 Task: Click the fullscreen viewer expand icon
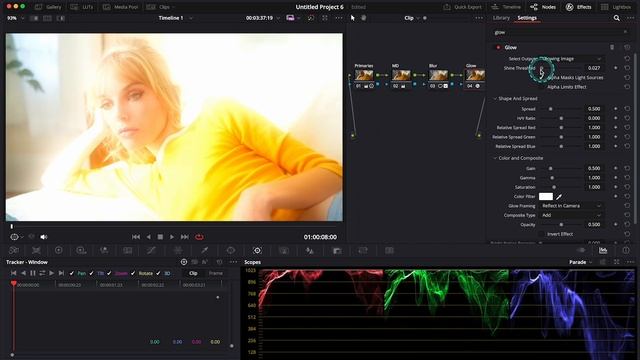(x=324, y=18)
